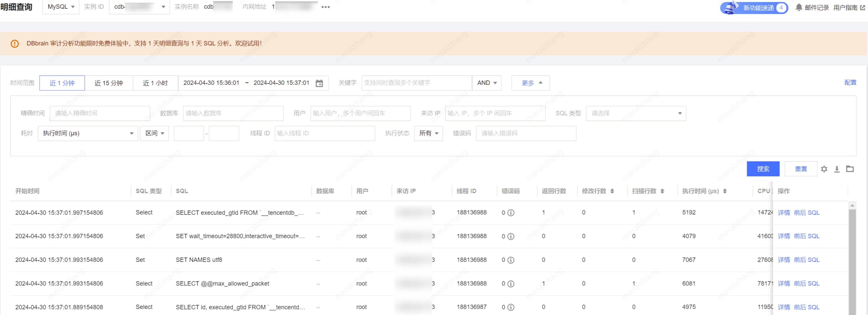Click the 搜索 search button

(x=763, y=169)
